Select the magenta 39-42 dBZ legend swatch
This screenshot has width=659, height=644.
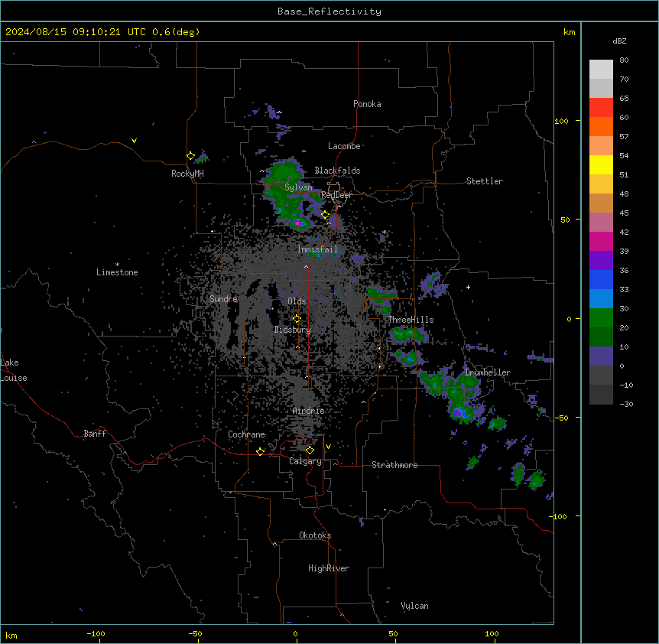[601, 241]
